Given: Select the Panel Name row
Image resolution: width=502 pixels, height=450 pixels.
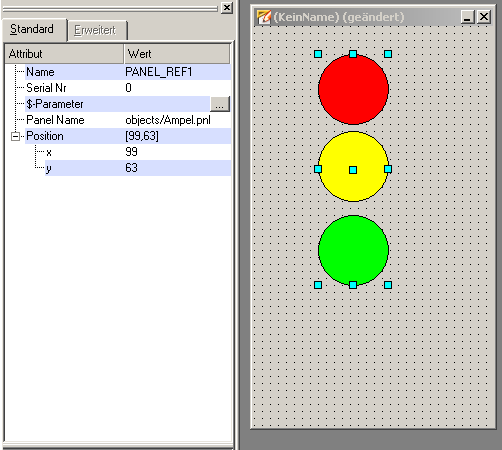Looking at the screenshot, I should 128,120.
